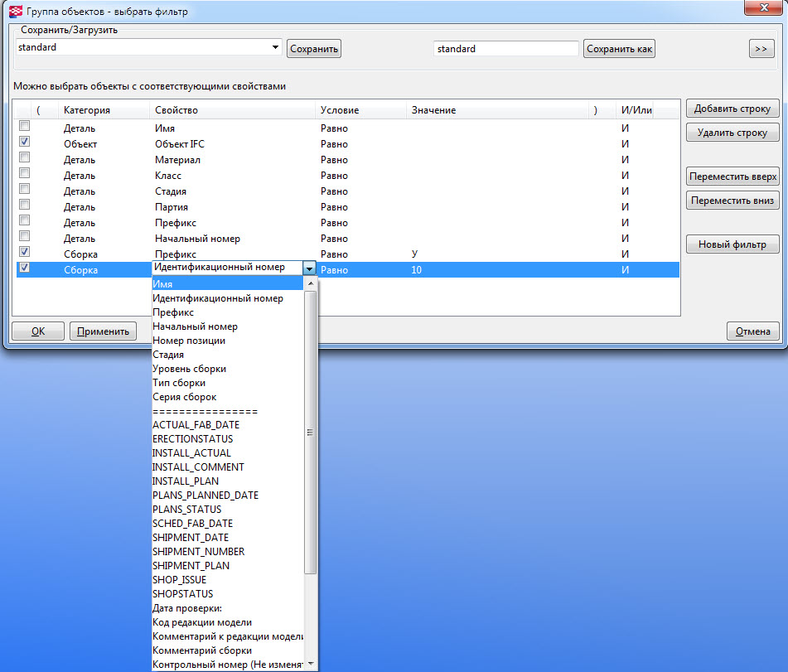Expand dialog with the >> button
Image resolution: width=788 pixels, height=672 pixels.
(761, 49)
